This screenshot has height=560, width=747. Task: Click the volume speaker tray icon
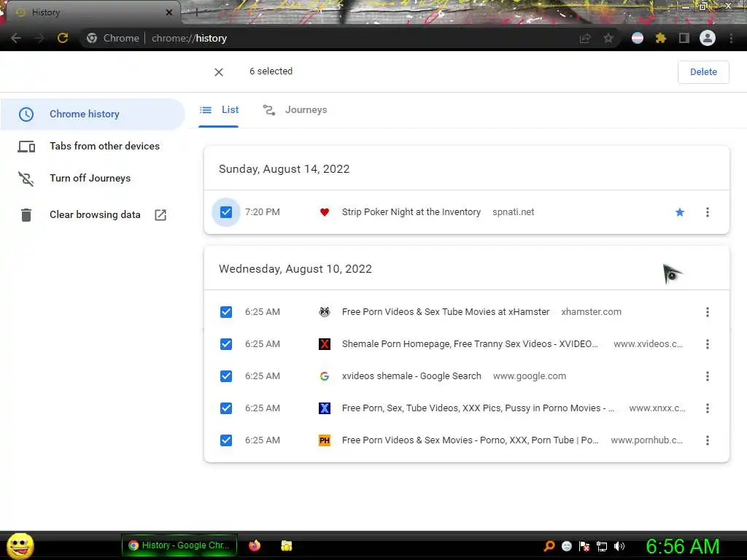(619, 546)
